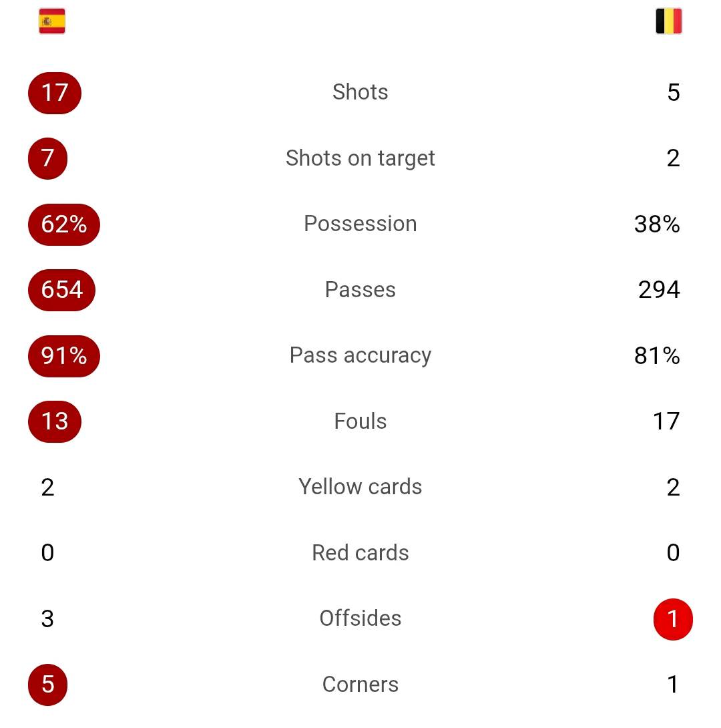
Task: Click the Corners stat label
Action: 360,685
